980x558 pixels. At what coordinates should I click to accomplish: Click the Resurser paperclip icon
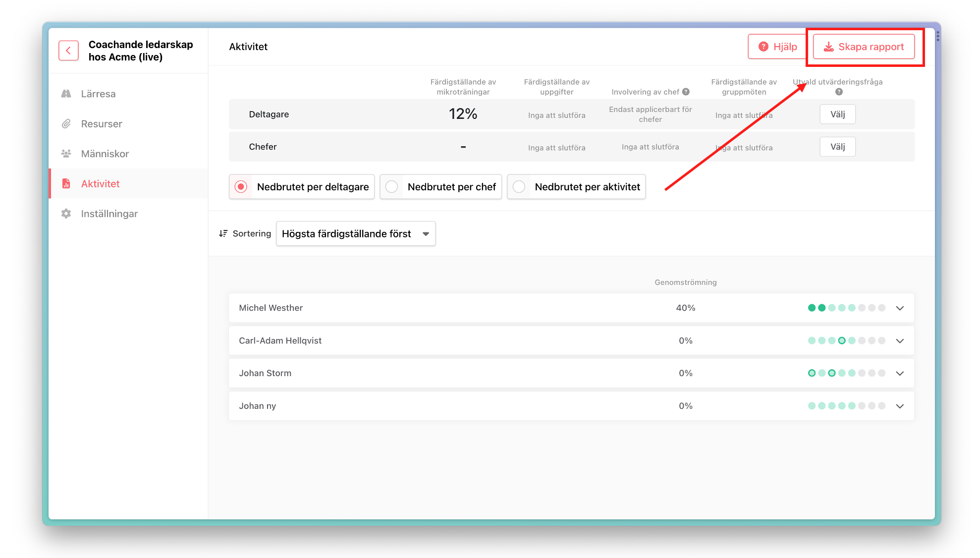pos(66,124)
